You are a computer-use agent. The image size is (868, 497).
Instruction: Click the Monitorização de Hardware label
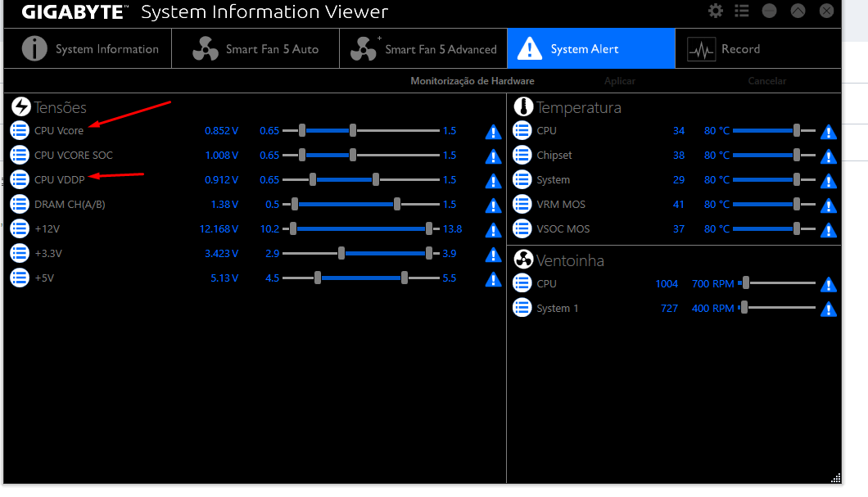tap(472, 81)
